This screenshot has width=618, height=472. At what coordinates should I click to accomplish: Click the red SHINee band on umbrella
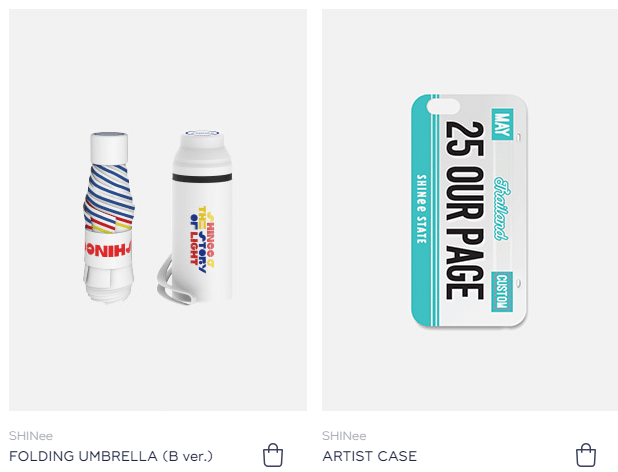point(108,249)
